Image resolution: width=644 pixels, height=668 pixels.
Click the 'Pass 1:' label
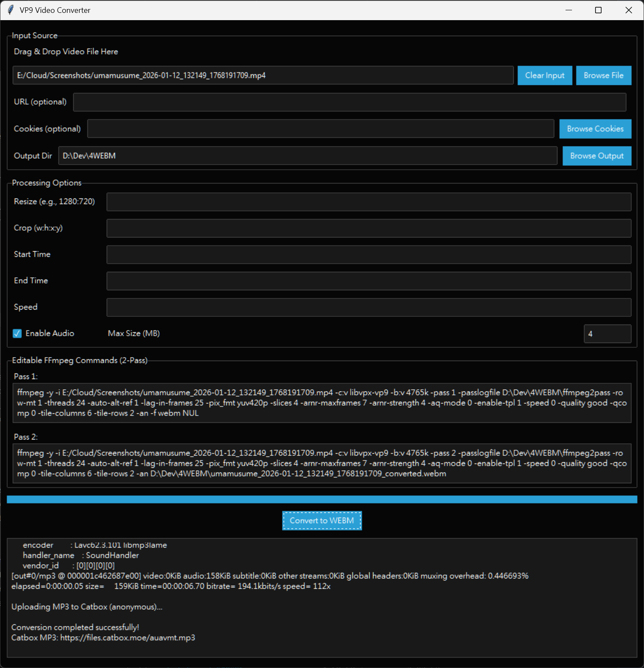point(26,376)
